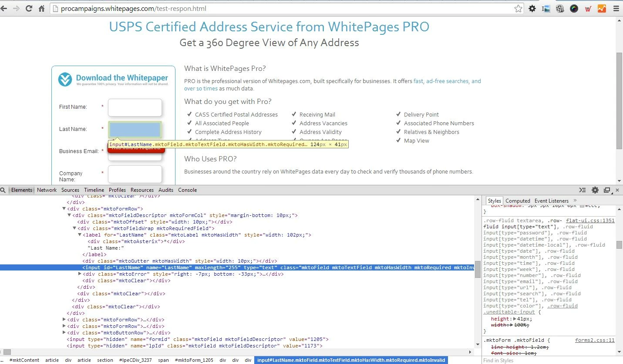Screen dimensions: 623x364
Task: Click the Find in Styles field
Action: point(549,361)
